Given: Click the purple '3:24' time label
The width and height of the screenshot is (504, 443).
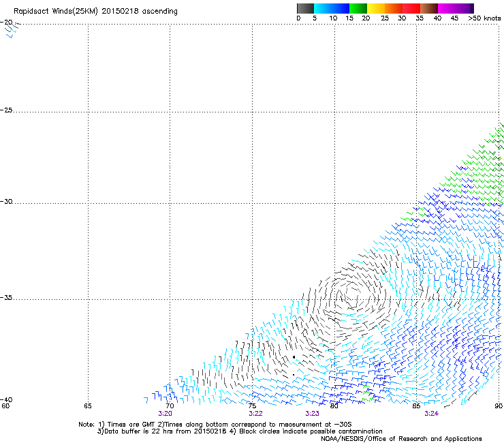Looking at the screenshot, I should 432,414.
